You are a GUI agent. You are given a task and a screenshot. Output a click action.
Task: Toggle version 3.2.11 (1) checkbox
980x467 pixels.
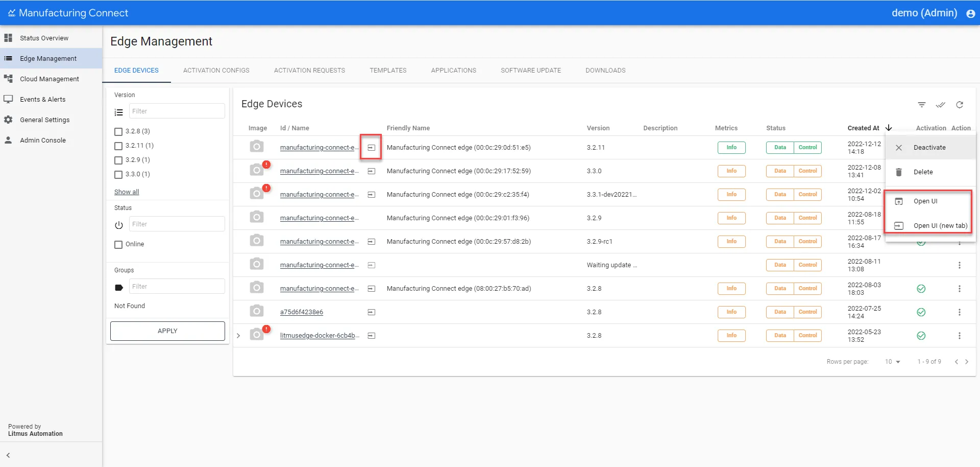[x=118, y=146]
